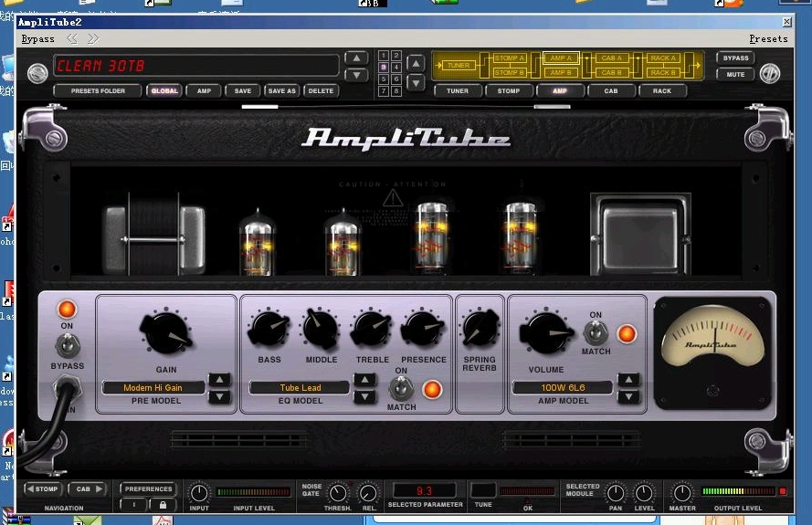Click the DELETE preset button
Viewport: 812px width, 525px height.
(322, 90)
